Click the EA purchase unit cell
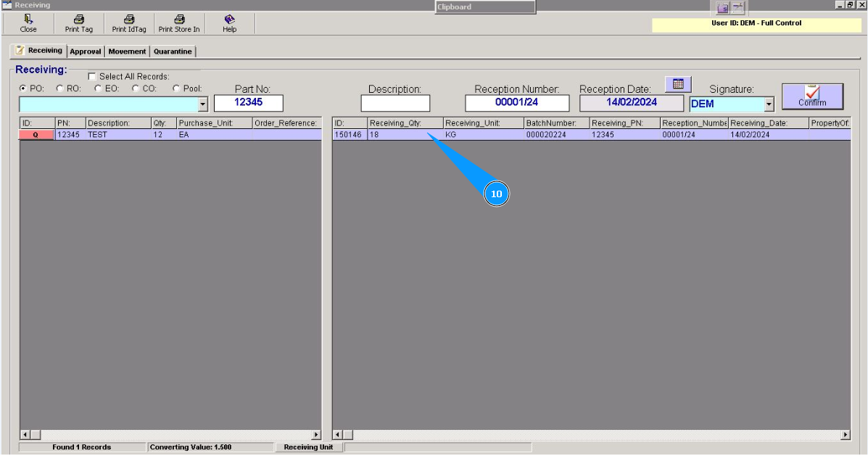 [x=214, y=134]
